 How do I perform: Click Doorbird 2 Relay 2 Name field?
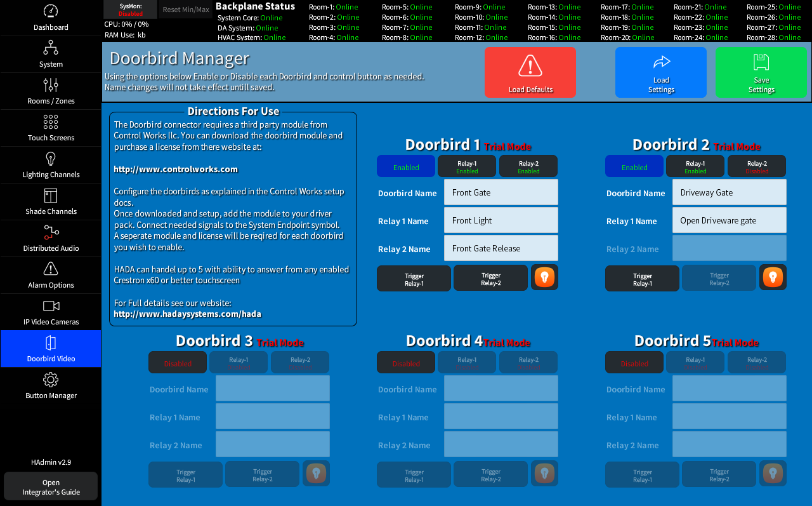pos(730,248)
